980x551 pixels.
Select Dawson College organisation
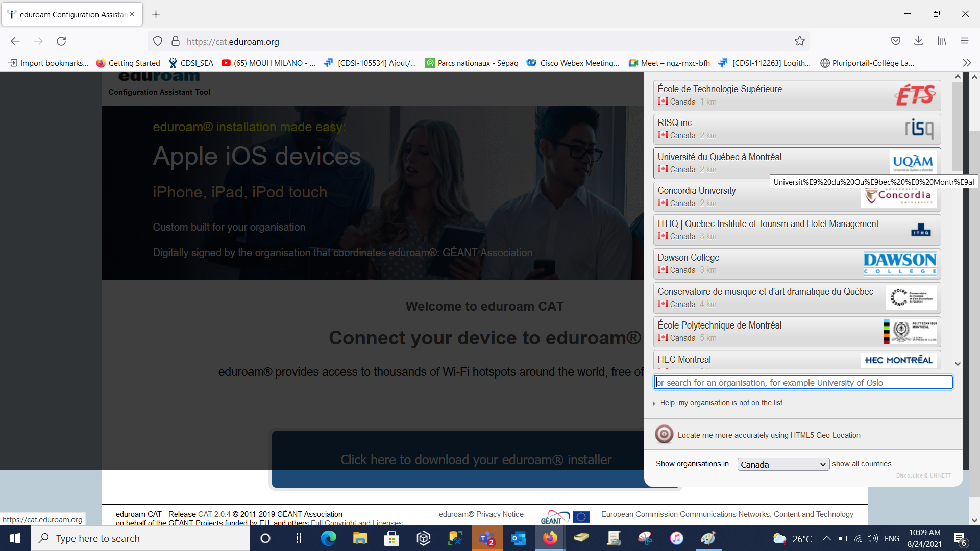(x=797, y=264)
